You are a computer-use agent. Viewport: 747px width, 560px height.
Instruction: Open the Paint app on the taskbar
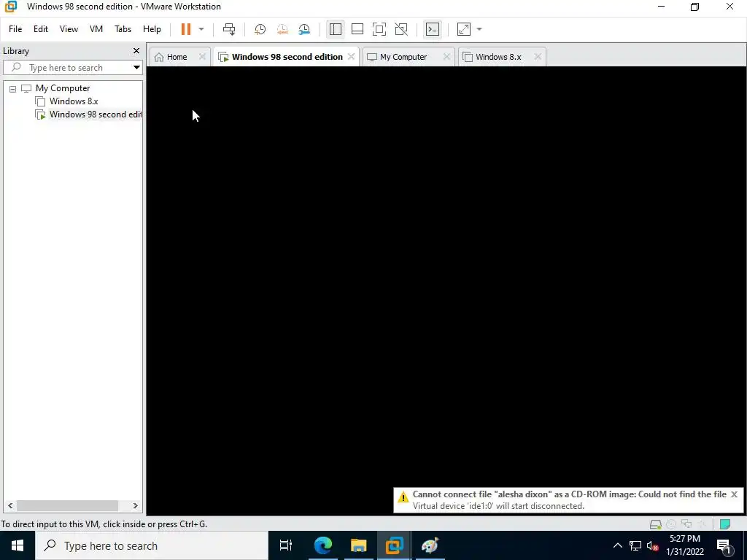coord(430,545)
